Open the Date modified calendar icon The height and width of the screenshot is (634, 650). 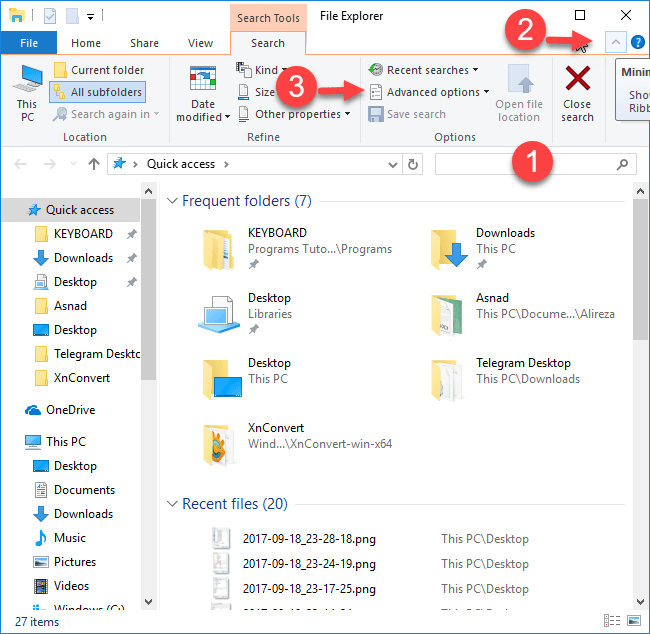tap(203, 80)
